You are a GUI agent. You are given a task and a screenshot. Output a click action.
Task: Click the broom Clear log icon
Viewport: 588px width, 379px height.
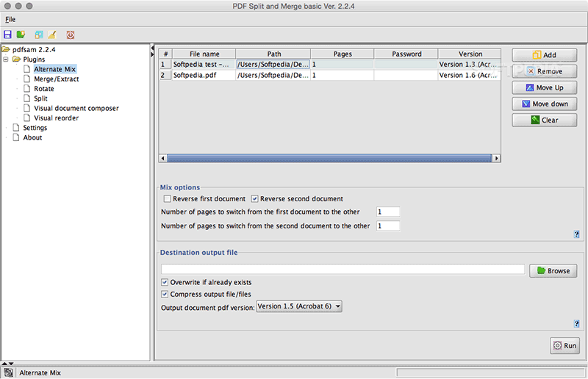click(x=51, y=35)
